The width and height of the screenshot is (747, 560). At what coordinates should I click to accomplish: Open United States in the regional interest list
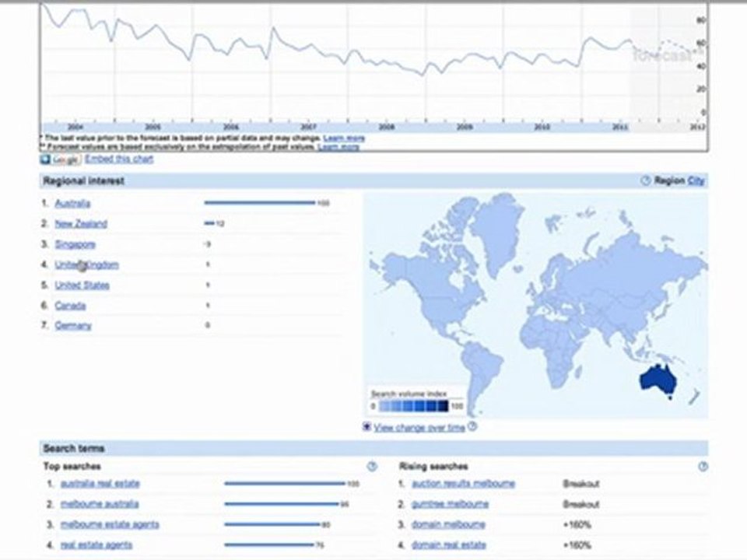click(82, 285)
